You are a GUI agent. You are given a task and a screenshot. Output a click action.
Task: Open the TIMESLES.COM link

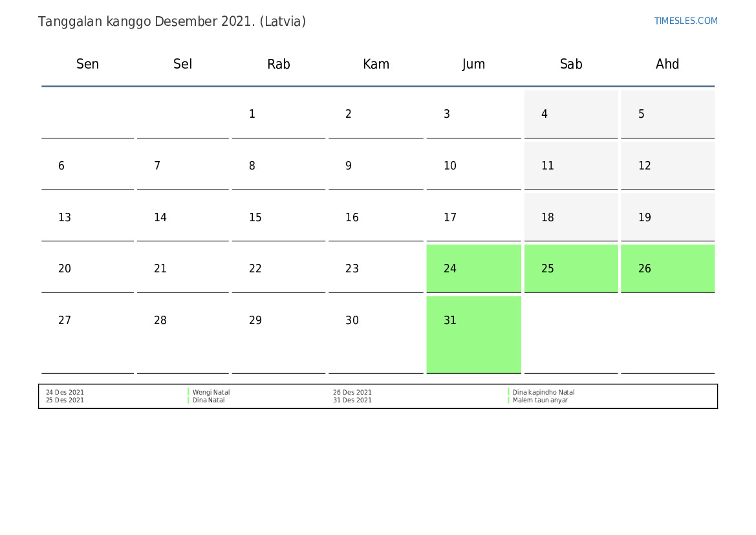pyautogui.click(x=686, y=21)
